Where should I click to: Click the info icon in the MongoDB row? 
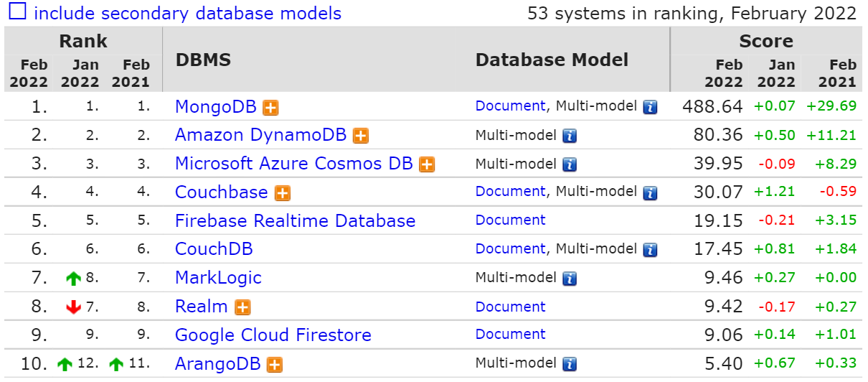tap(650, 107)
